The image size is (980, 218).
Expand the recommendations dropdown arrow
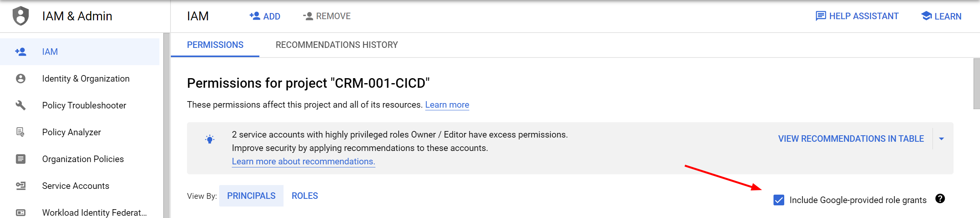(x=941, y=139)
